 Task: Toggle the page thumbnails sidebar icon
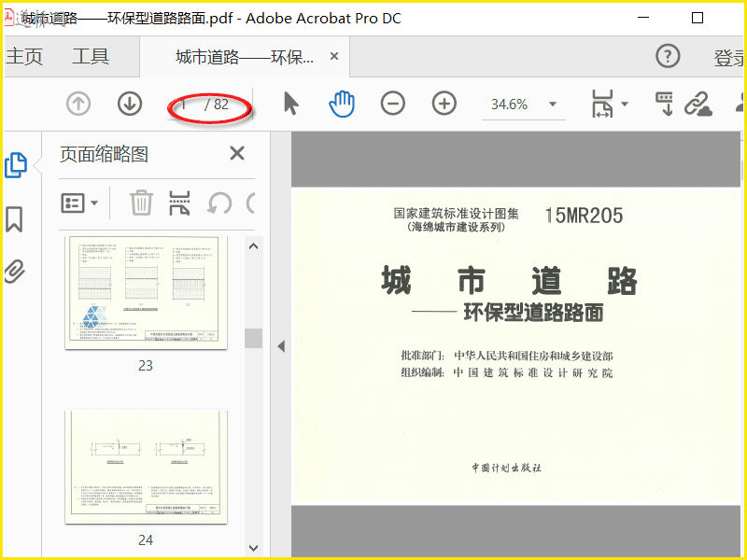[x=16, y=165]
